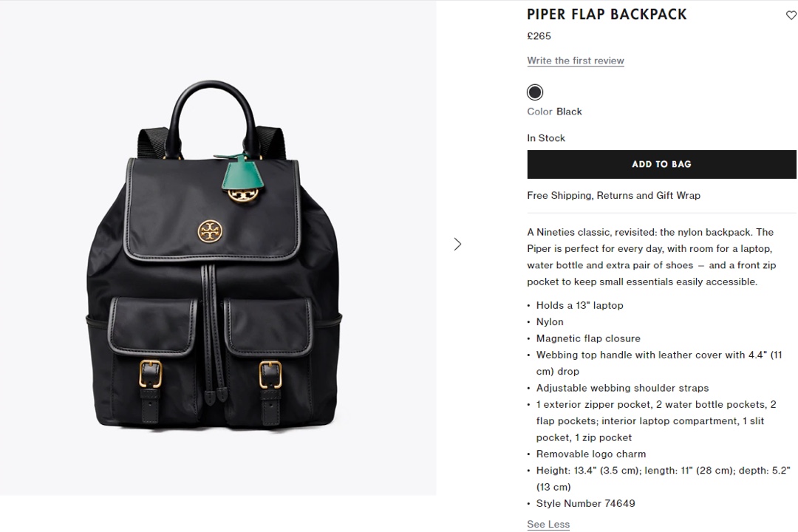Click the Color Black label
The width and height of the screenshot is (798, 532).
pyautogui.click(x=554, y=112)
